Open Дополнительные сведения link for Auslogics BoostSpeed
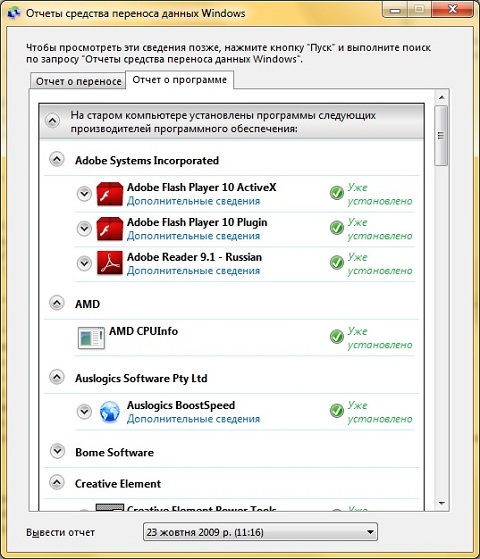 pyautogui.click(x=193, y=419)
